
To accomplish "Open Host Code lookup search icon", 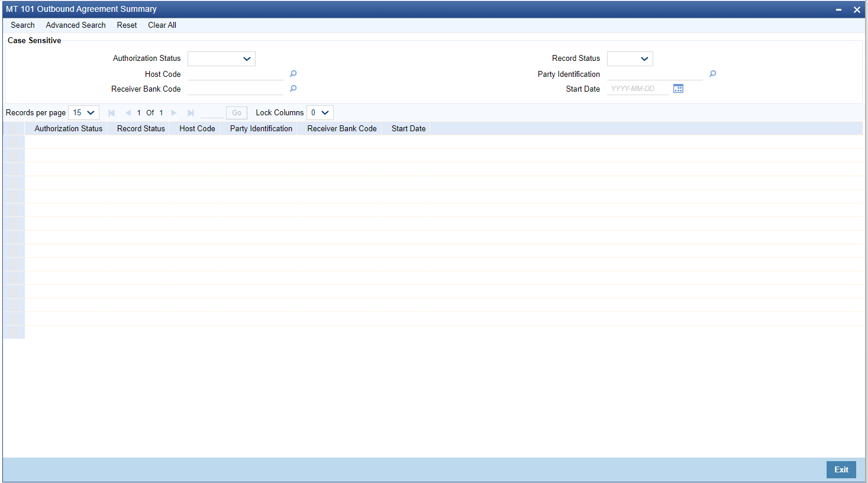I will pos(293,74).
